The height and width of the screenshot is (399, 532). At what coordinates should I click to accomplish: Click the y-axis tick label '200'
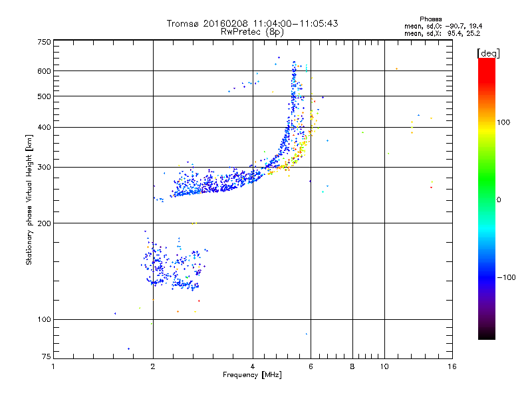[x=44, y=223]
